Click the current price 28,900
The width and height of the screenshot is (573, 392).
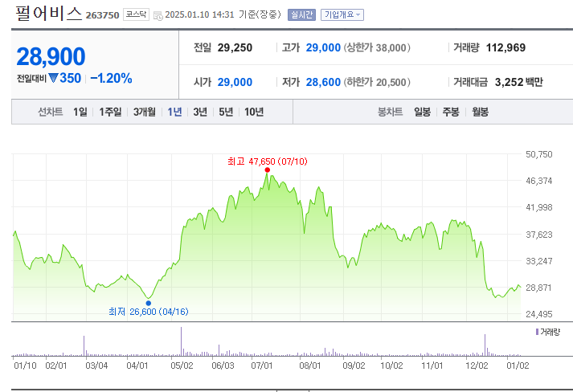point(51,56)
